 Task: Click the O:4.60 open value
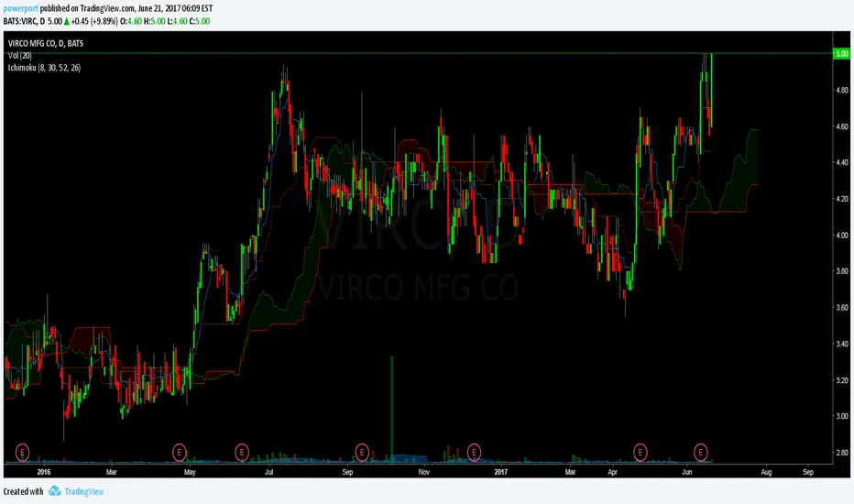[x=131, y=21]
